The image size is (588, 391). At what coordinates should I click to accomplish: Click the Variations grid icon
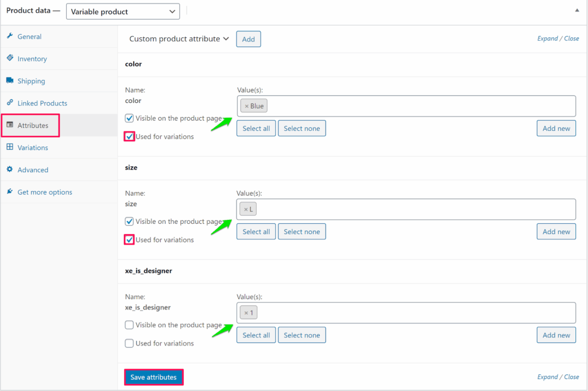pos(10,148)
